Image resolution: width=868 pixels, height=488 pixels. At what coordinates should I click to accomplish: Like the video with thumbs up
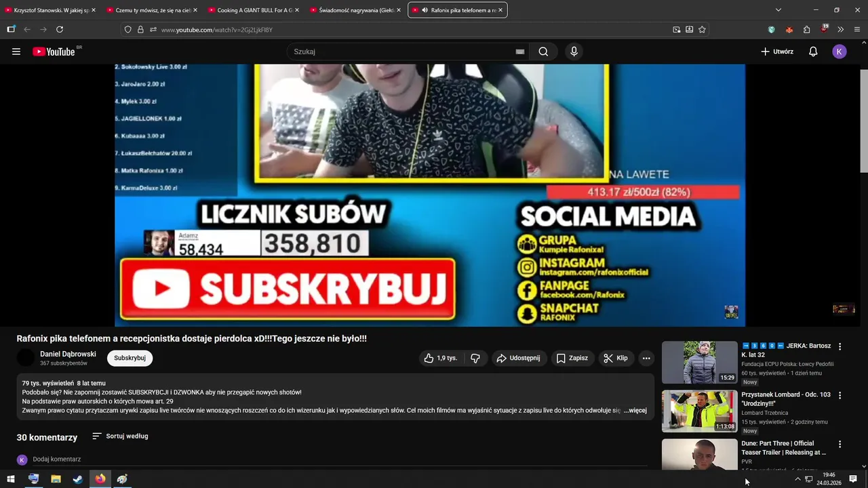tap(441, 358)
